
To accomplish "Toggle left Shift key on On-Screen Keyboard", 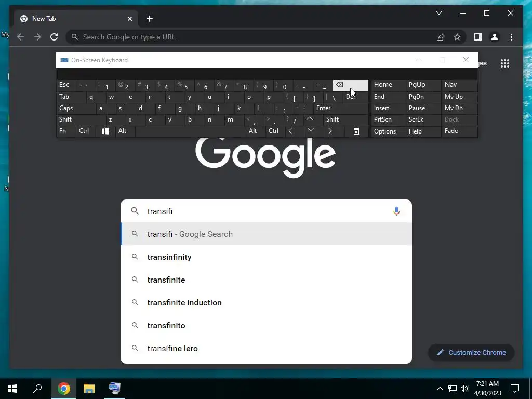I will pyautogui.click(x=81, y=119).
